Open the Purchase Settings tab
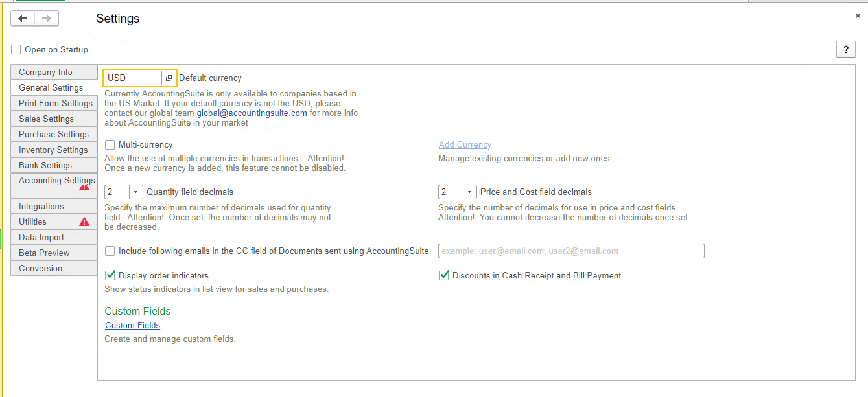This screenshot has width=868, height=397. click(54, 135)
